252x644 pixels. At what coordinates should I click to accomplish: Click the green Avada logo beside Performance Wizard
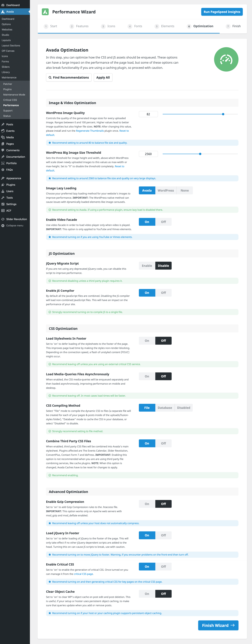click(x=45, y=12)
